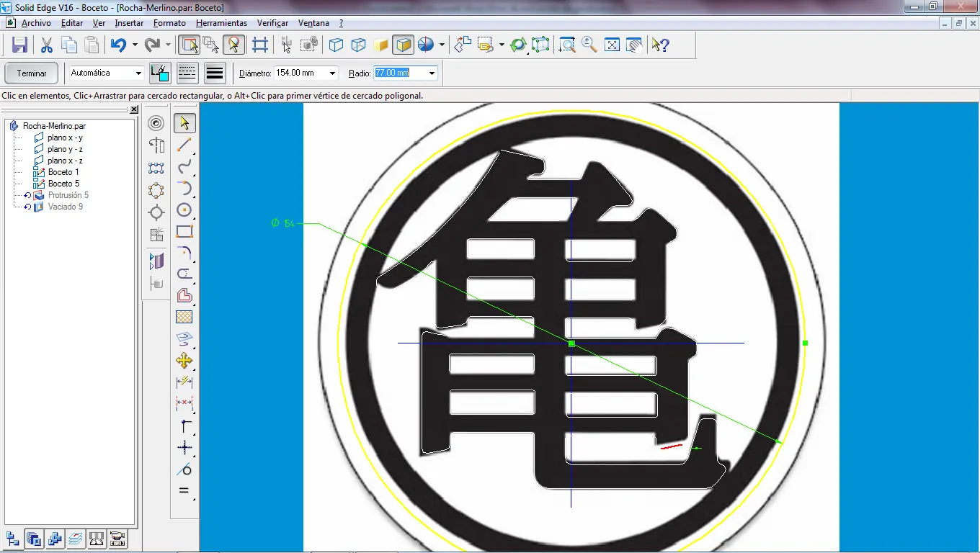Choose the Rectangle sketch tool
Screen dimensions: 980x553
pyautogui.click(x=184, y=232)
